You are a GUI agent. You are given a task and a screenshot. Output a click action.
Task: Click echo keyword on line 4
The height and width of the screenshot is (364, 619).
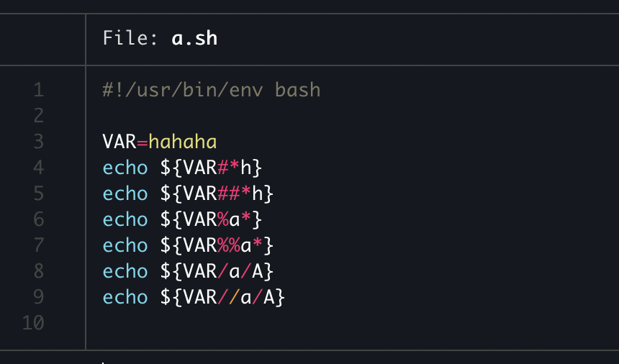(125, 168)
